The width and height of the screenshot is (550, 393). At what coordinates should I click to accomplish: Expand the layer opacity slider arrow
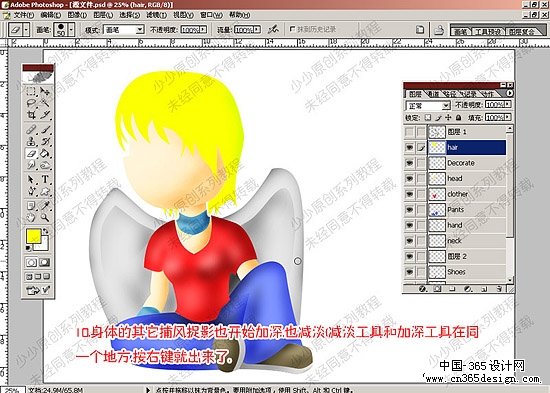(508, 104)
